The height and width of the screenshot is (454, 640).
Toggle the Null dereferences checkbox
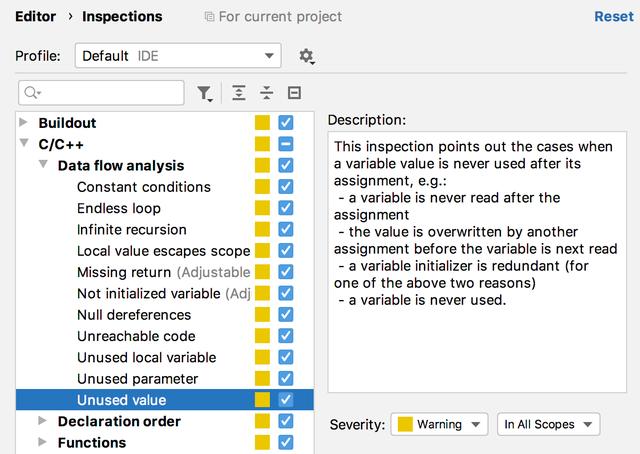point(286,315)
